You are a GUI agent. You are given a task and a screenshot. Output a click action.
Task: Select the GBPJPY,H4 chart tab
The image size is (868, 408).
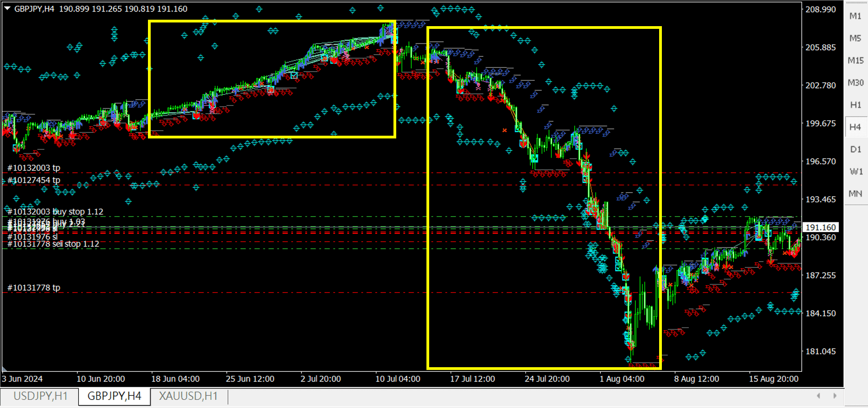click(114, 396)
